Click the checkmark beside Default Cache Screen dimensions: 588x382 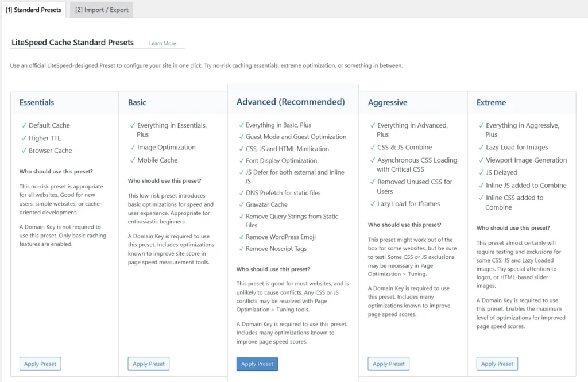tap(24, 125)
